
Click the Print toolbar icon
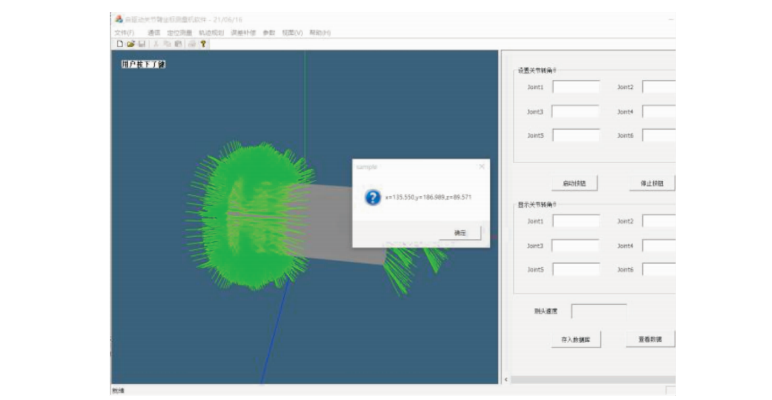[x=192, y=44]
